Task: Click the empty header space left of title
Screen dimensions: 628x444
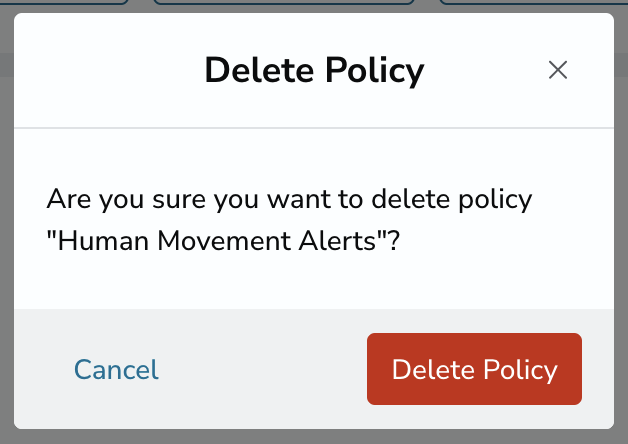Action: 108,70
